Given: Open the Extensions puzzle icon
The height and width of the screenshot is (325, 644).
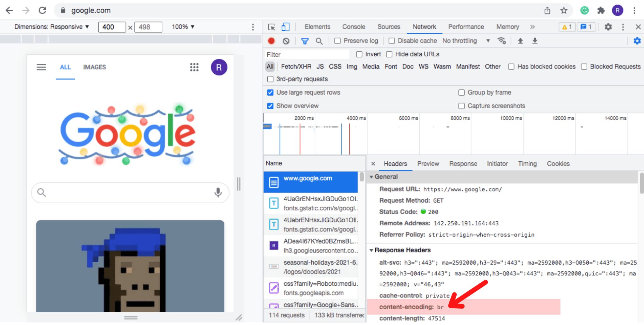Looking at the screenshot, I should point(601,10).
